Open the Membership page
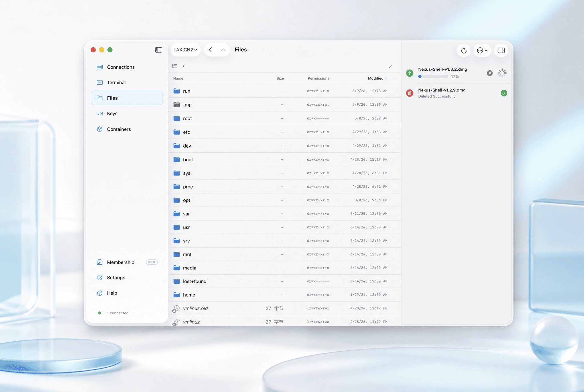 pos(127,262)
